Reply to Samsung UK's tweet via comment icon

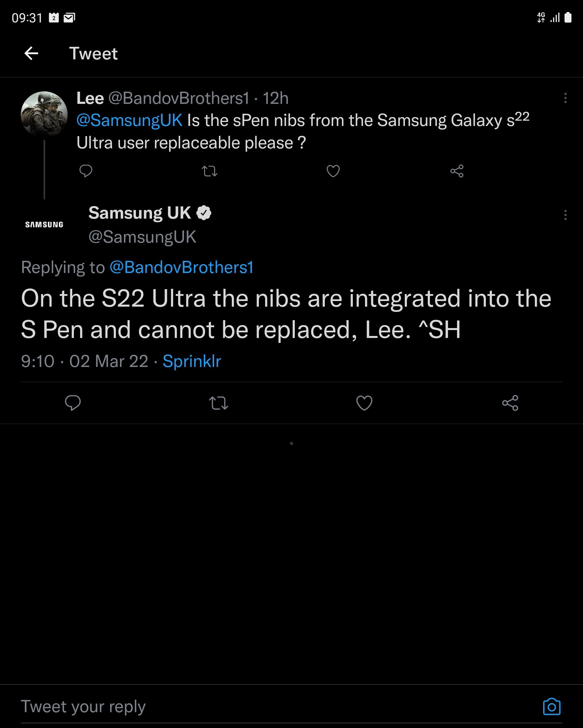(73, 403)
